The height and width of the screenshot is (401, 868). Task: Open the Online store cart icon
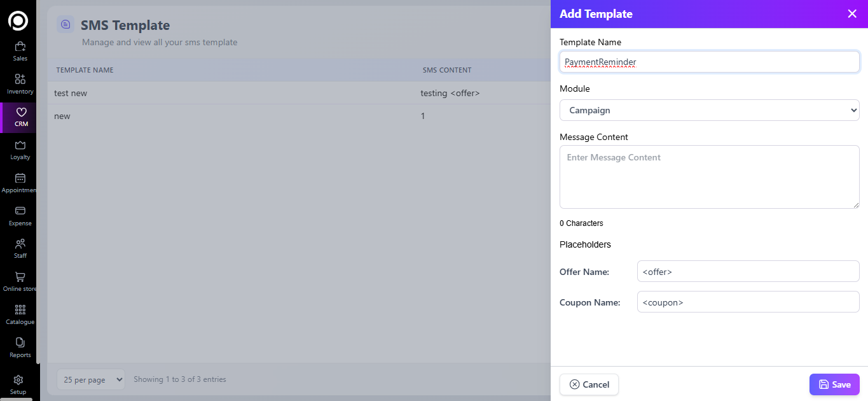(20, 278)
